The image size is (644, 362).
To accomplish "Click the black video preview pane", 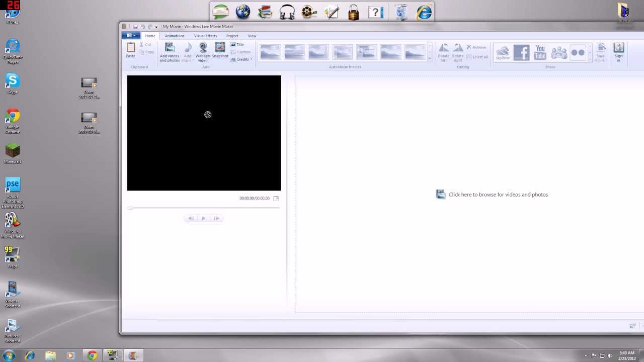I will 204,133.
